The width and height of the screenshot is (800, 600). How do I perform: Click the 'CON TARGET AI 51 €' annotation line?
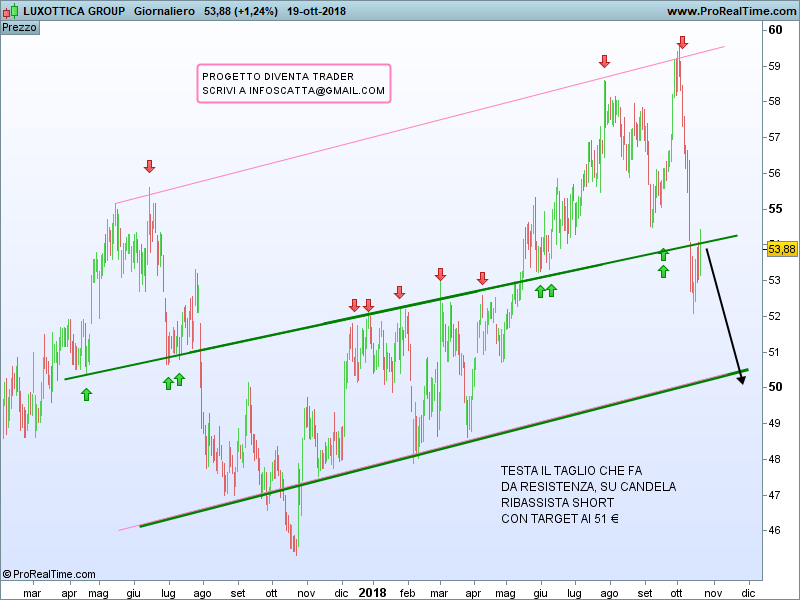pyautogui.click(x=560, y=518)
